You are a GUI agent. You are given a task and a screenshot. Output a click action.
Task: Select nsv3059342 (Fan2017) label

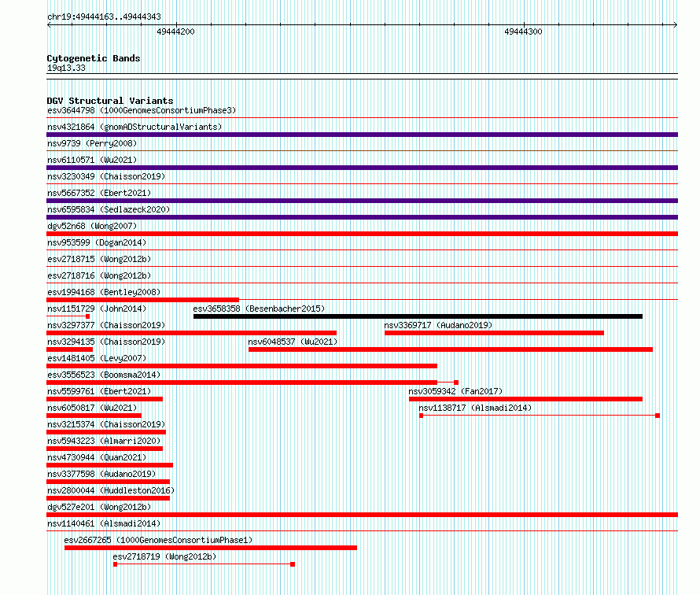[x=455, y=391]
